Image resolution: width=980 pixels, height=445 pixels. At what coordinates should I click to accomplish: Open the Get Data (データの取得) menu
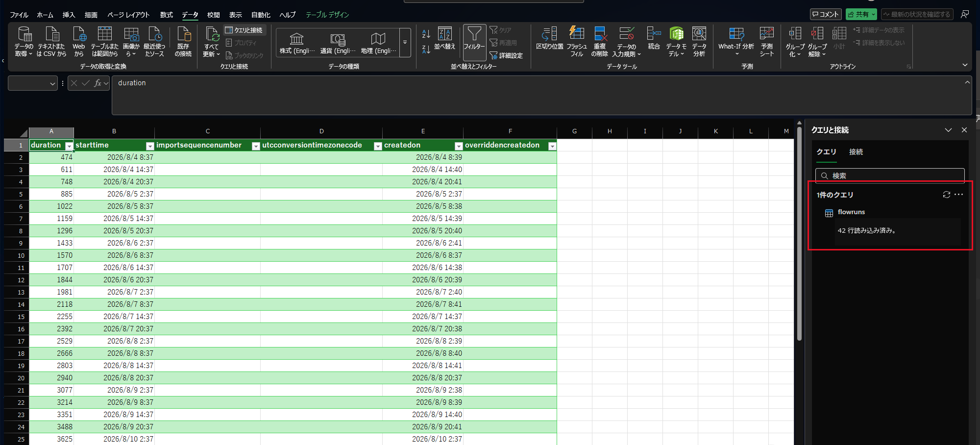(24, 42)
